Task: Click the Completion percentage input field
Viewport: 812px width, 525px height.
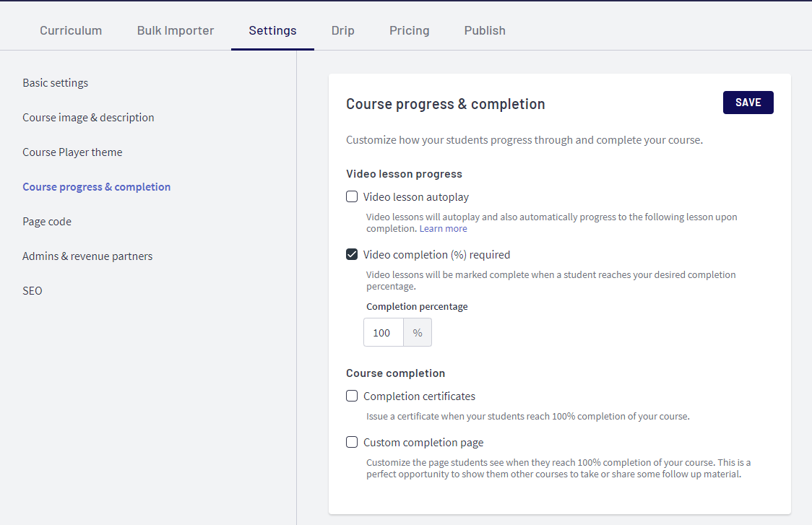Action: coord(384,332)
